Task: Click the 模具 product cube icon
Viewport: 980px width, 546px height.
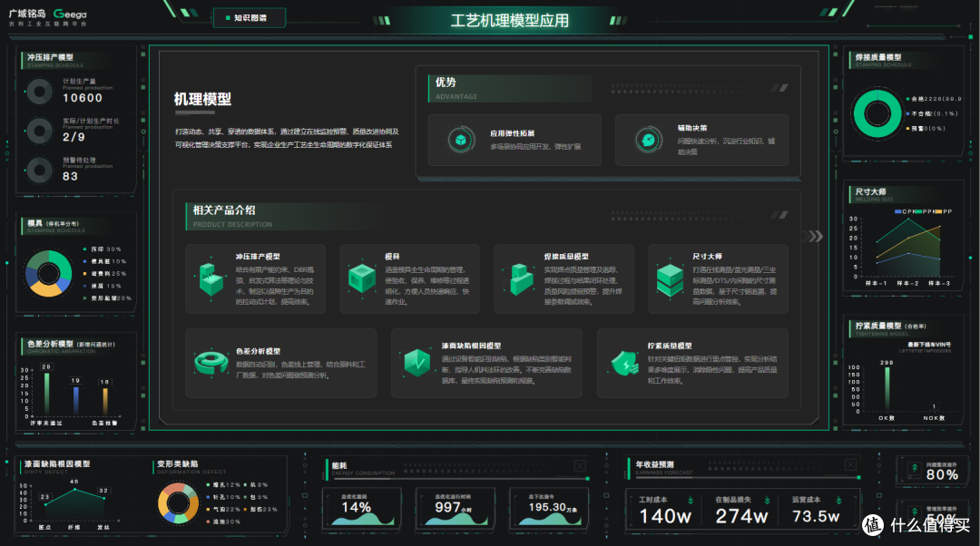Action: [x=362, y=278]
